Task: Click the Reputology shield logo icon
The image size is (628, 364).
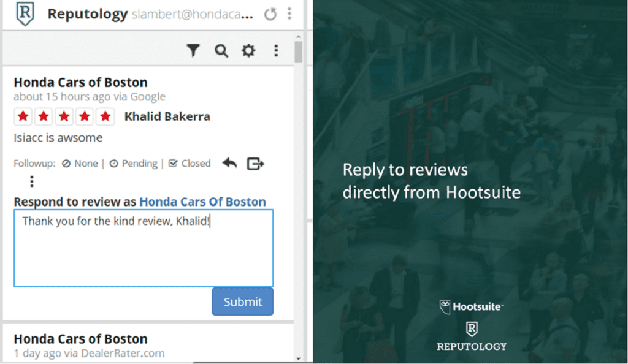Action: 25,13
